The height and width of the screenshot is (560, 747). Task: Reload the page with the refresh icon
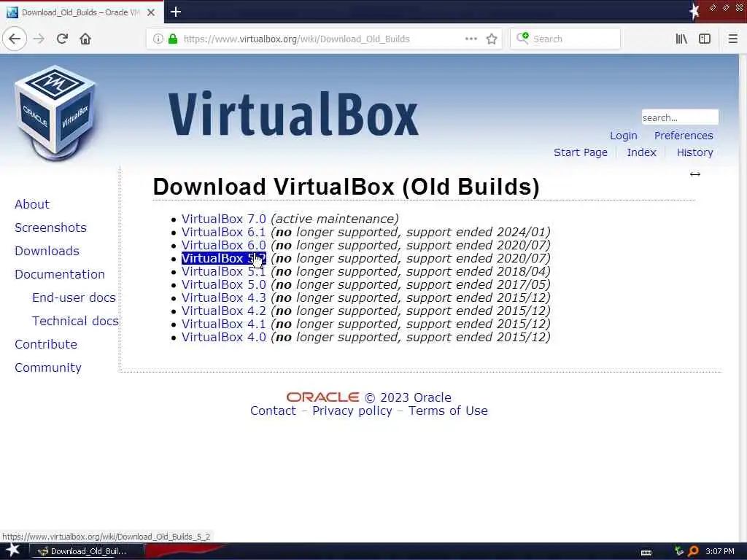coord(63,39)
